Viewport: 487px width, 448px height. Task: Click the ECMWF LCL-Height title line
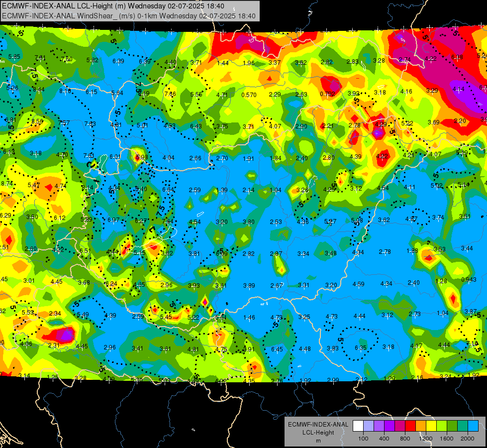(x=113, y=6)
